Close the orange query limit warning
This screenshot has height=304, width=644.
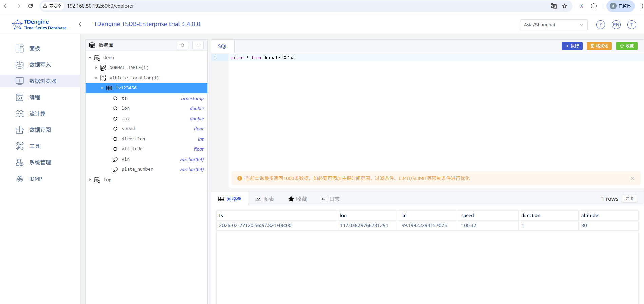coord(632,178)
